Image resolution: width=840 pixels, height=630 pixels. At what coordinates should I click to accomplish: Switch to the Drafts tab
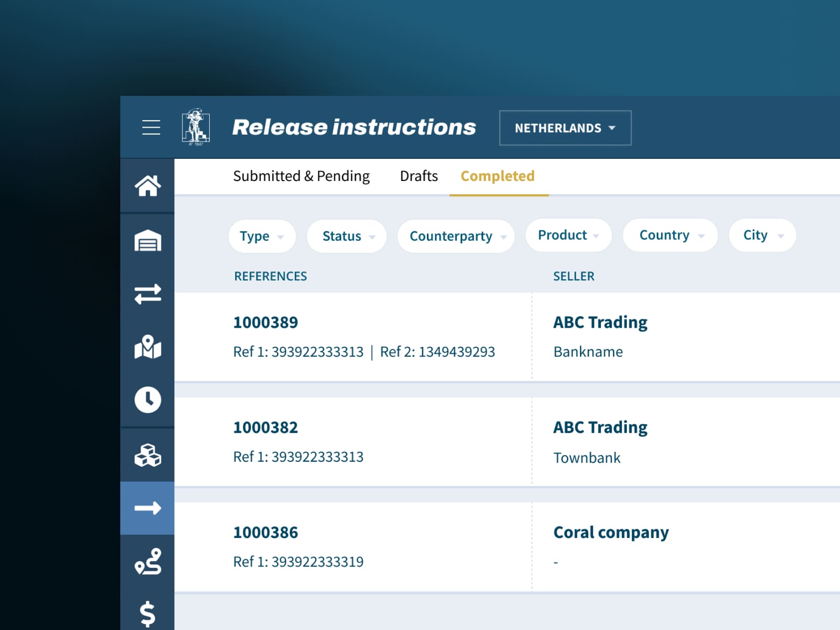(419, 176)
